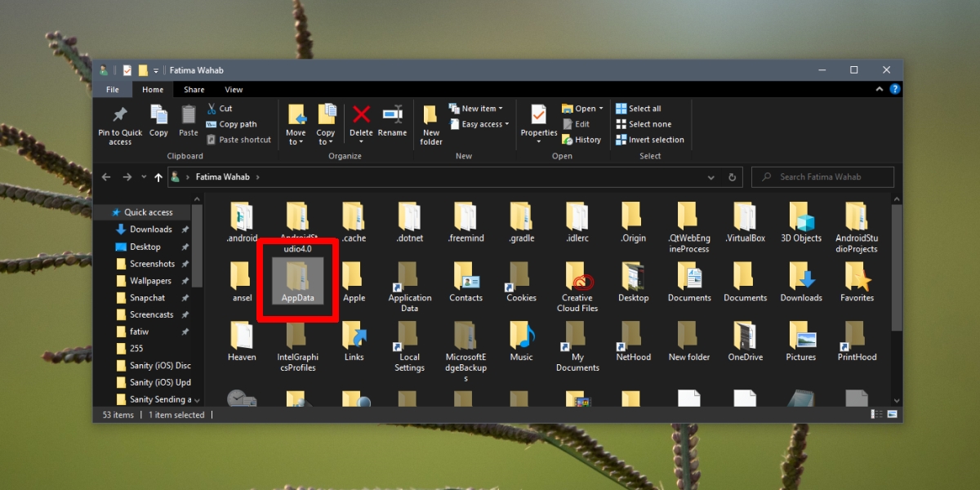Click Copy path button
The image size is (980, 490).
pos(231,124)
